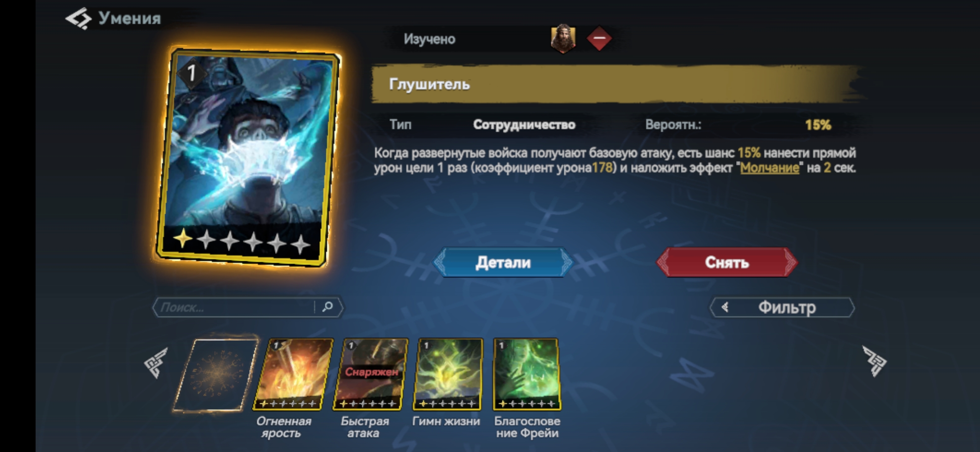
Task: Select the empty rune card slot
Action: 216,375
